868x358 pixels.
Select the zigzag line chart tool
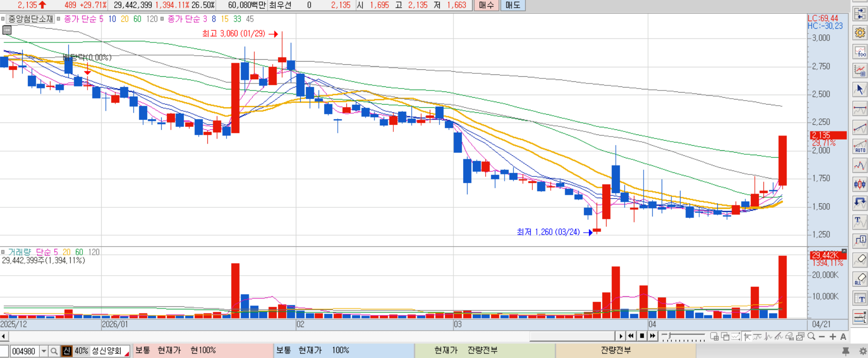(x=859, y=165)
